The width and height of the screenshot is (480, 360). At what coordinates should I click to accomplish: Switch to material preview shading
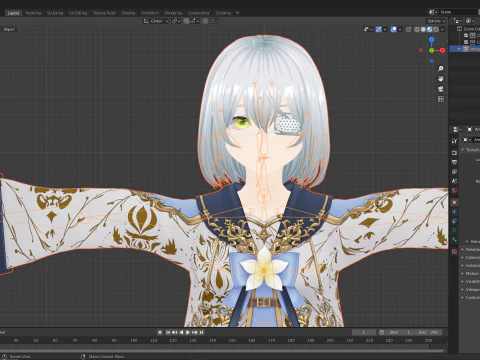pyautogui.click(x=430, y=29)
